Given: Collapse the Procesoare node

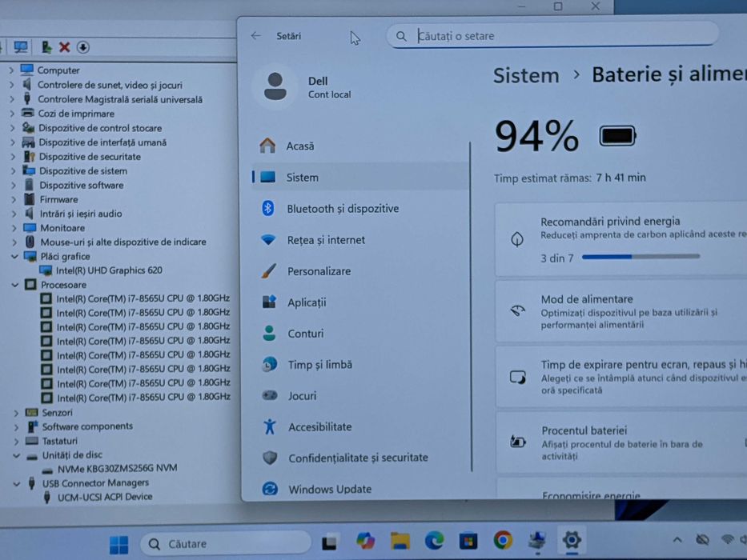Looking at the screenshot, I should pyautogui.click(x=14, y=285).
